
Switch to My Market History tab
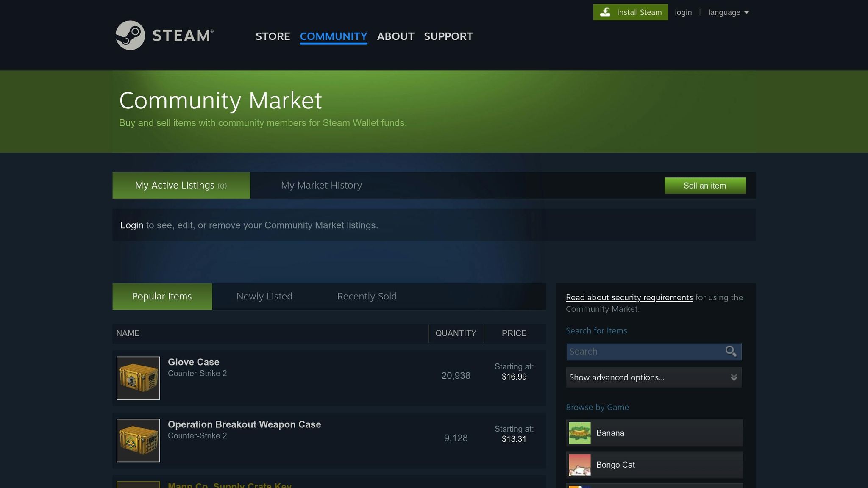(321, 185)
